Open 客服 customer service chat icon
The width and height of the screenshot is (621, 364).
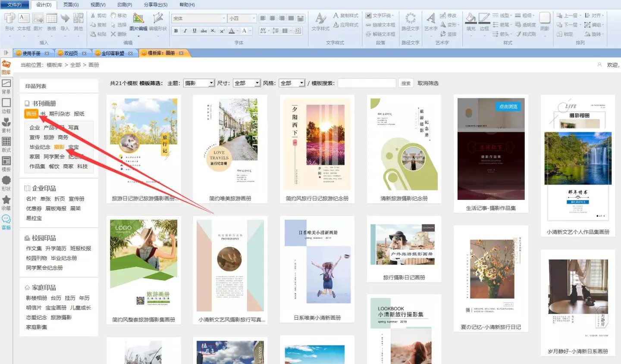(x=6, y=222)
